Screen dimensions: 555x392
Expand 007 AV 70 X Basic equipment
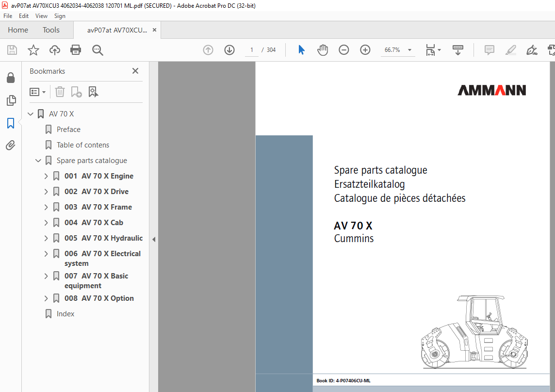(x=46, y=276)
